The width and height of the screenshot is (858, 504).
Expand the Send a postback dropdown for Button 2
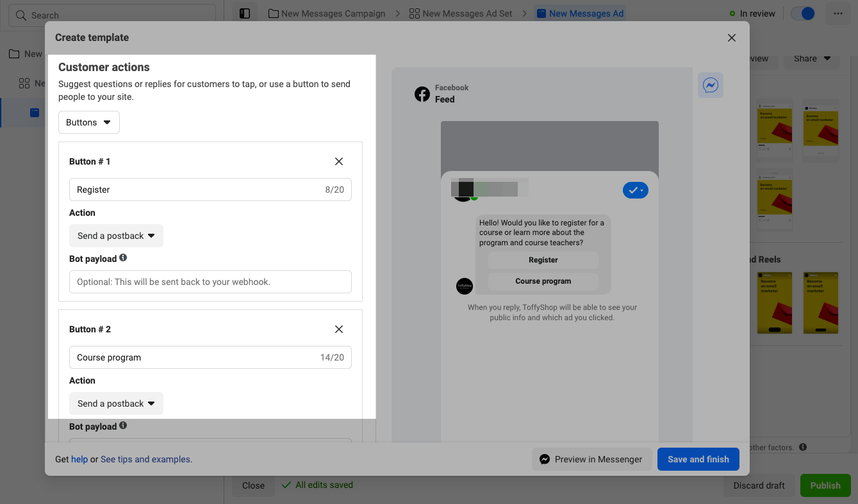click(116, 403)
